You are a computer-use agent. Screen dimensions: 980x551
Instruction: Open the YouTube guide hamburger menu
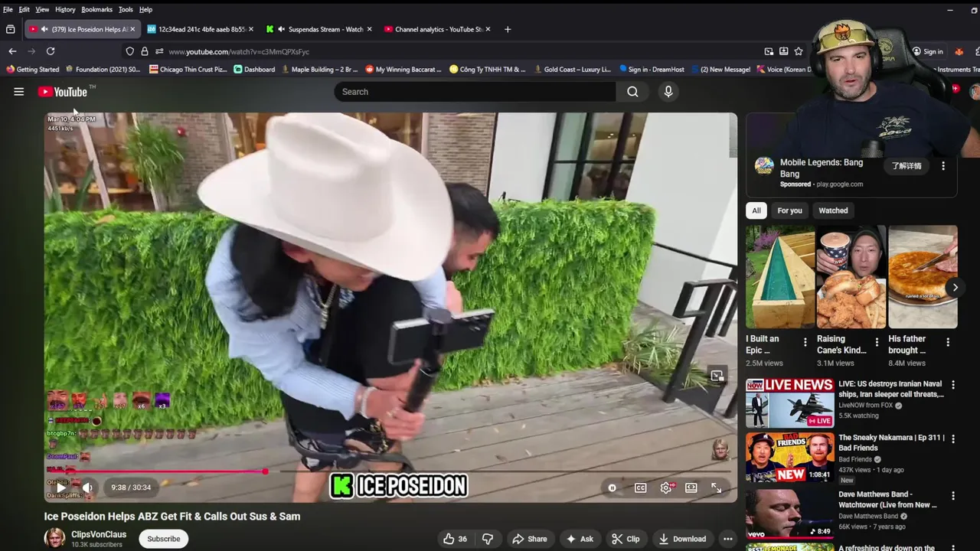pos(18,92)
